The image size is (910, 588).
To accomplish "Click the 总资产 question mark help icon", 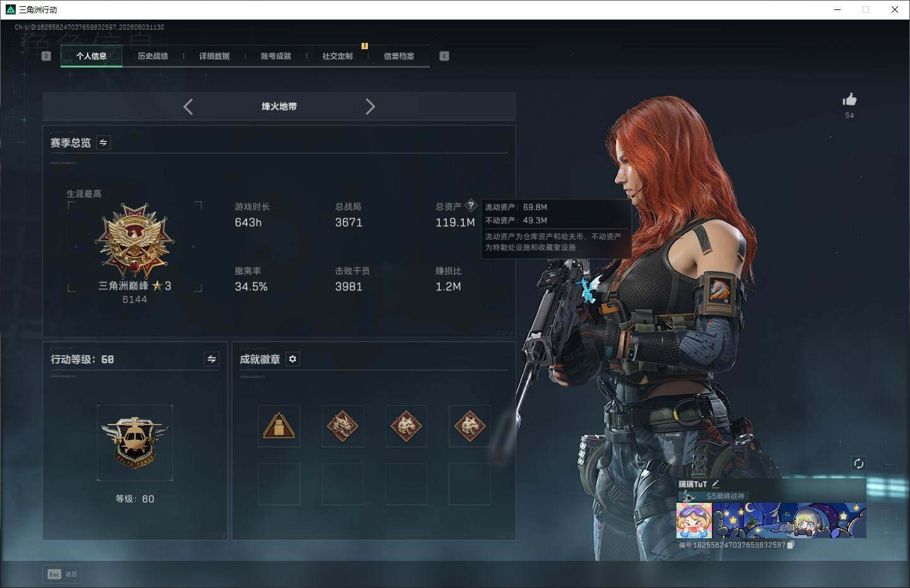I will (x=471, y=205).
